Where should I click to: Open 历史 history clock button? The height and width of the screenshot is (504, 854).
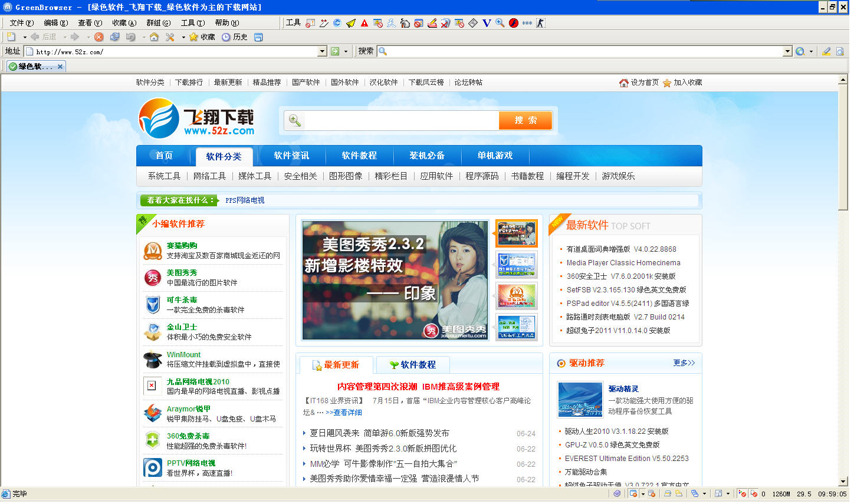[x=235, y=37]
